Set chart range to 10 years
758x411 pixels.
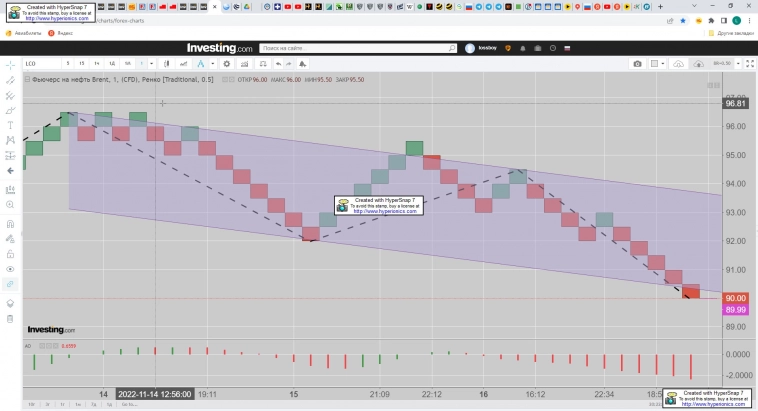tap(31, 404)
